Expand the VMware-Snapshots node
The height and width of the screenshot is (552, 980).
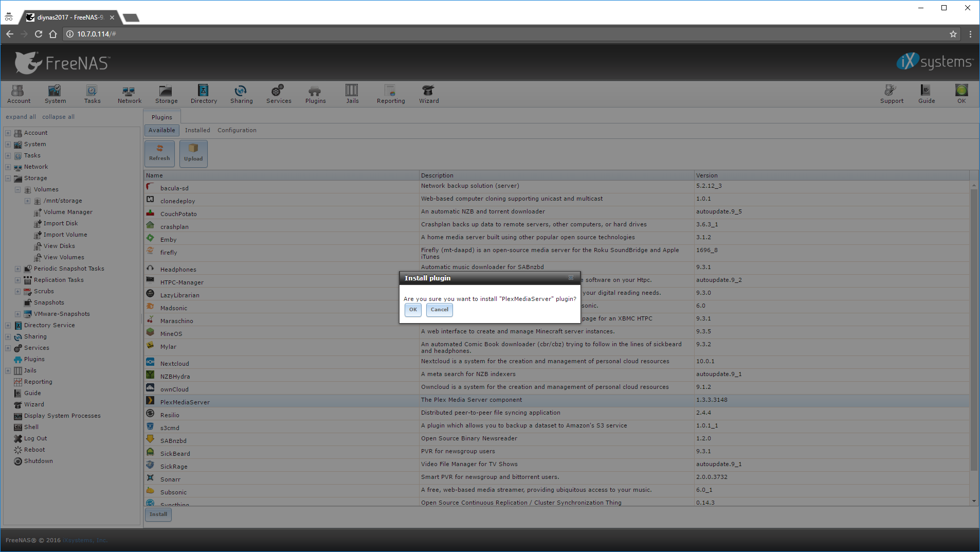coord(17,314)
